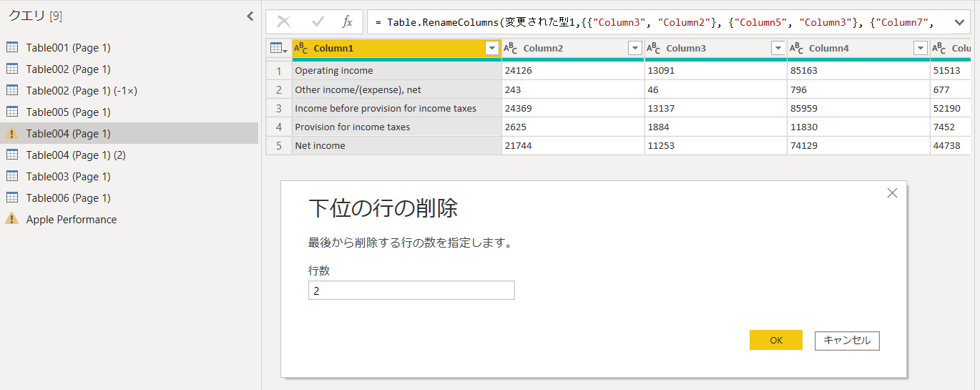Click the Table002 (Page 1) (-1×) table icon
The image size is (980, 390).
(x=12, y=90)
